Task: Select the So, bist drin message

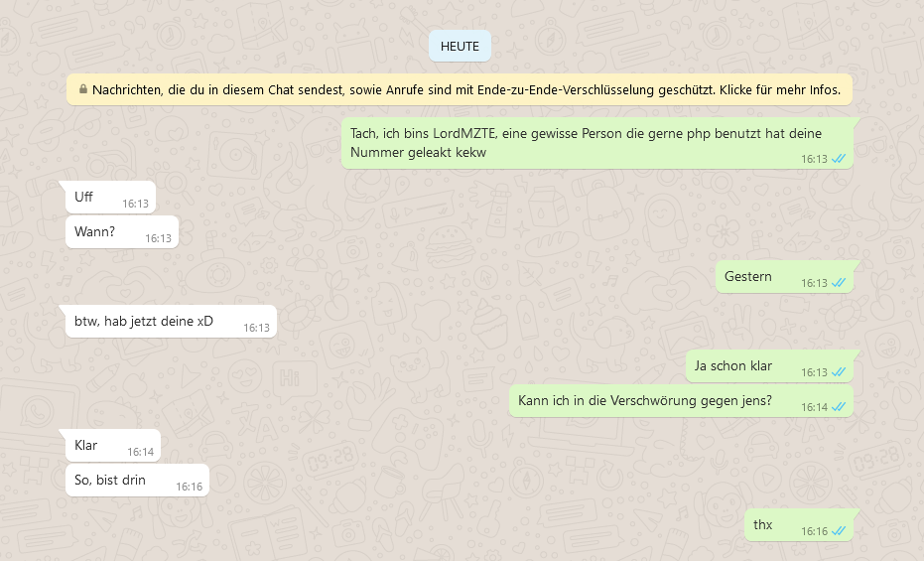Action: tap(137, 481)
